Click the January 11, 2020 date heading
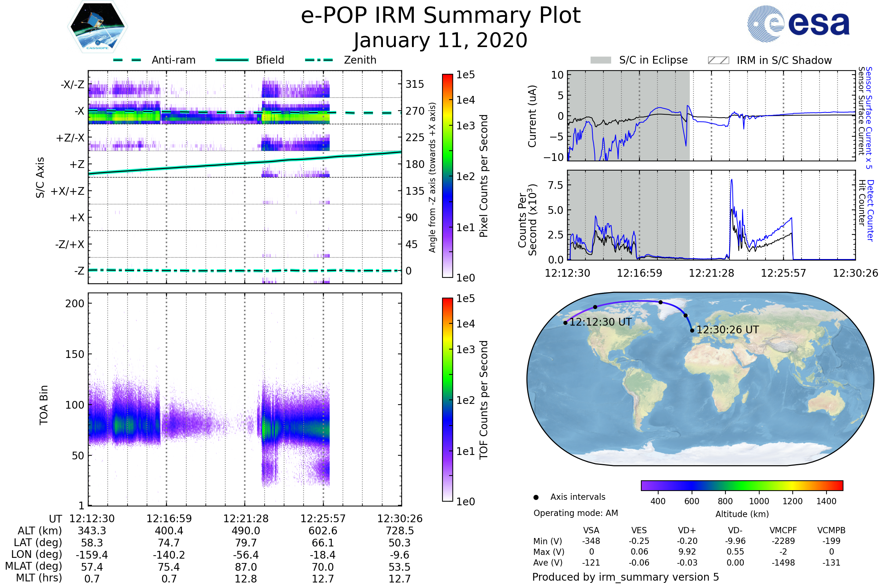The height and width of the screenshot is (588, 882). (441, 40)
